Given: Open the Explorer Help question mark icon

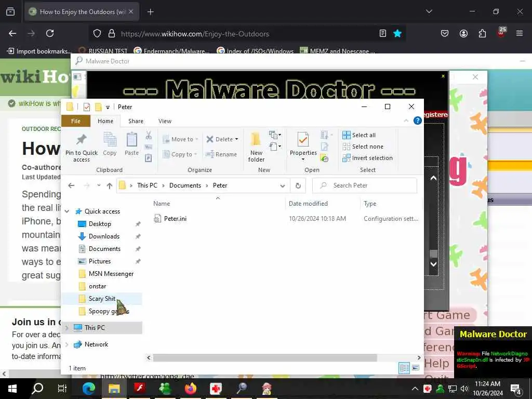Looking at the screenshot, I should tap(417, 121).
